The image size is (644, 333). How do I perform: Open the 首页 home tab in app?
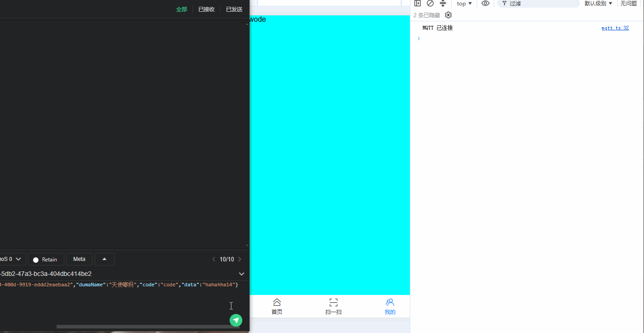(277, 306)
